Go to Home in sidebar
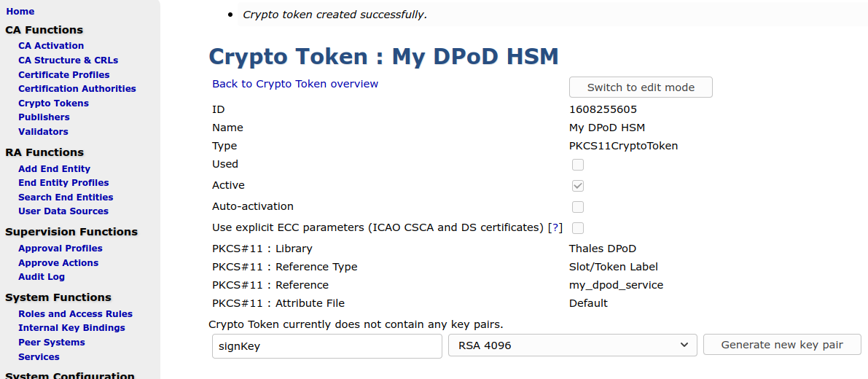Image resolution: width=868 pixels, height=379 pixels. coord(20,12)
